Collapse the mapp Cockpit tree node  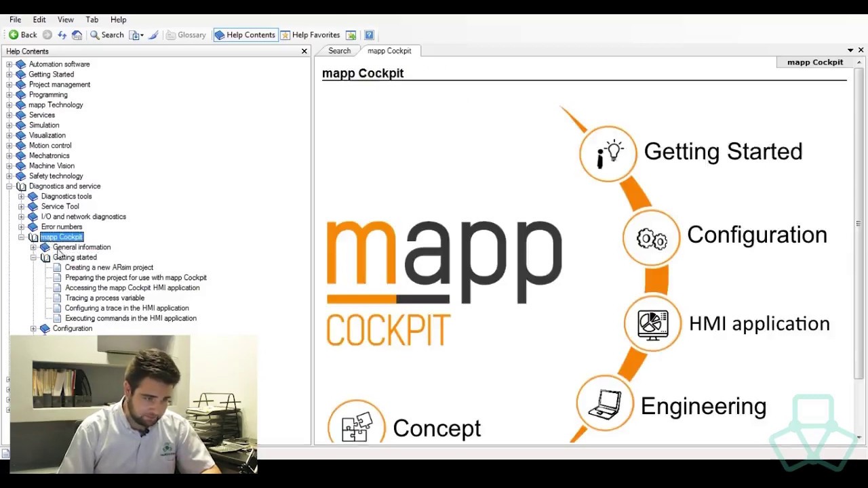point(22,237)
